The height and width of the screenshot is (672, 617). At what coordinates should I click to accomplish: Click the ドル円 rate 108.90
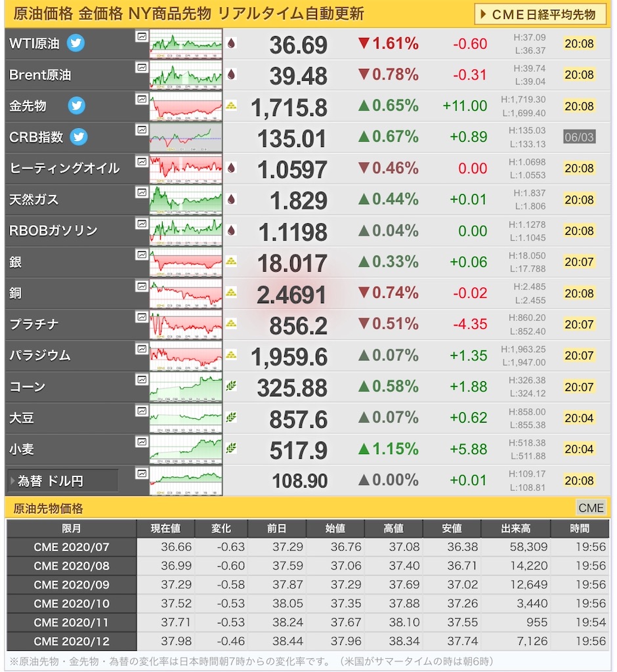point(300,481)
